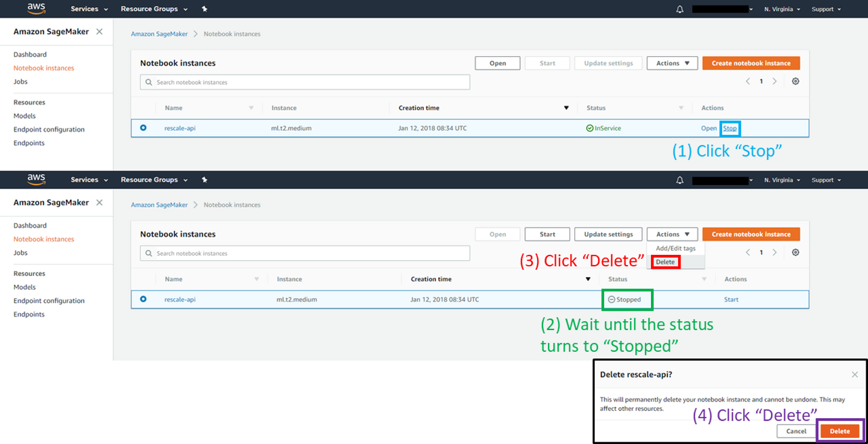Screen dimensions: 868x444
Task: Click Create notebook instance in the top console
Action: 751,63
